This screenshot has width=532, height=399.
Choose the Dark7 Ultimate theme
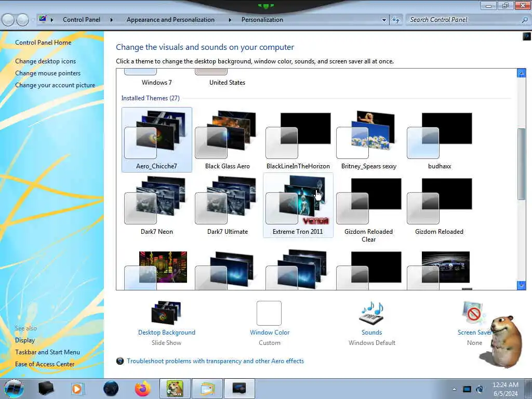coord(227,205)
